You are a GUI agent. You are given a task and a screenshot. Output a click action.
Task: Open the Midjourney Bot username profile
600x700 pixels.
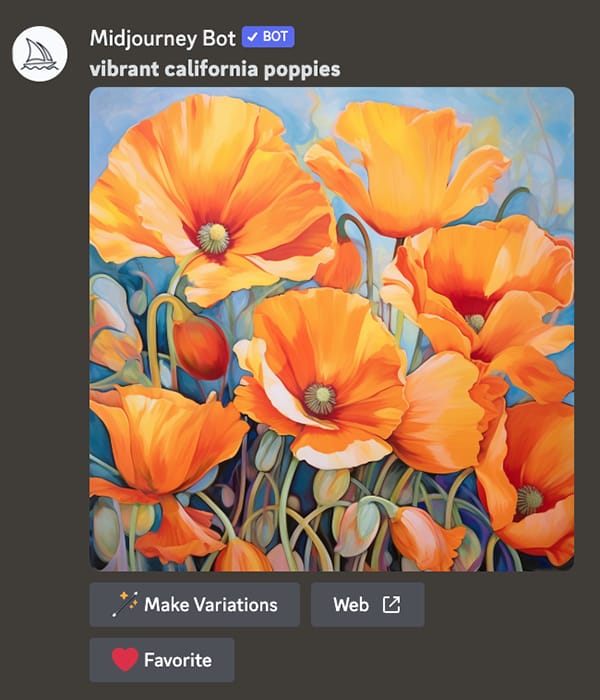pos(162,38)
